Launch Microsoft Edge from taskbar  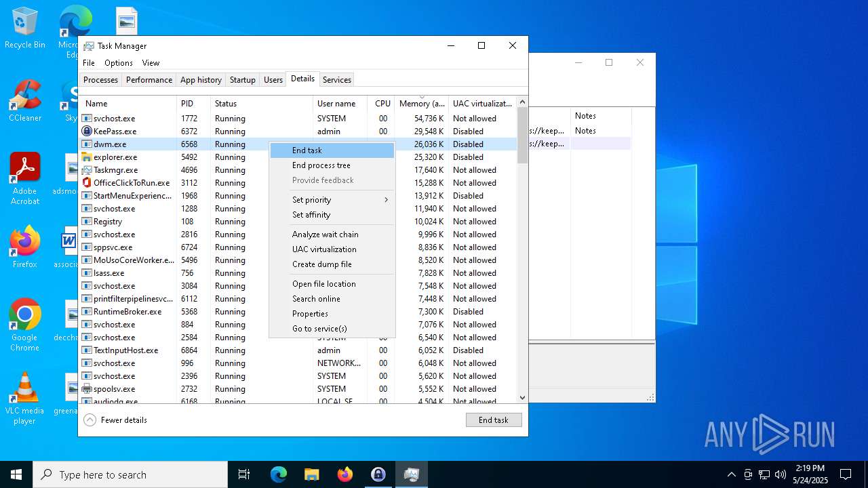click(279, 474)
